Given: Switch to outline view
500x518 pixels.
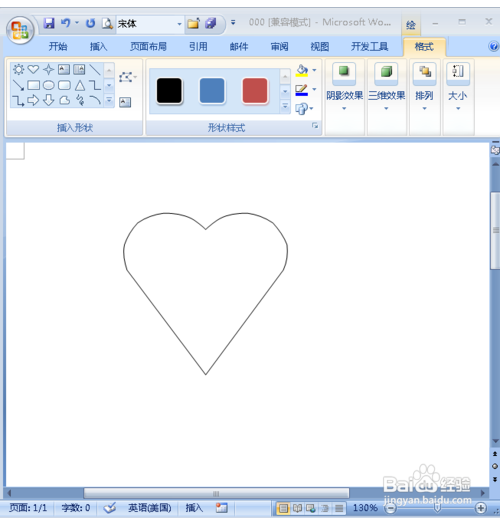Looking at the screenshot, I should (x=325, y=508).
